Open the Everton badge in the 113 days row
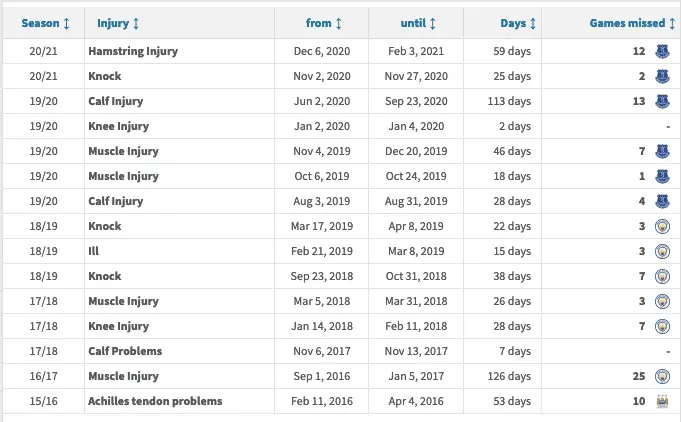The width and height of the screenshot is (681, 422). tap(661, 101)
